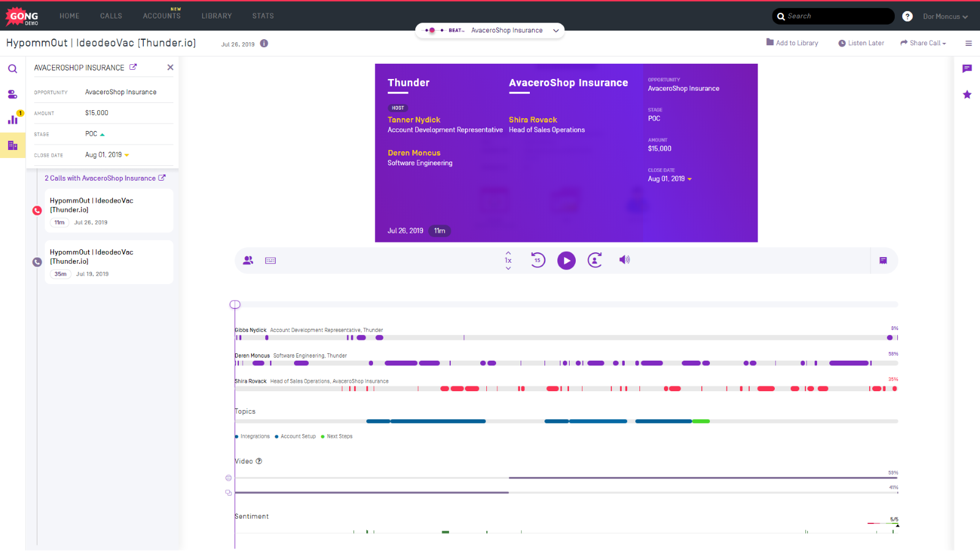Click the star icon on right sidebar
The height and width of the screenshot is (551, 980).
(x=967, y=94)
